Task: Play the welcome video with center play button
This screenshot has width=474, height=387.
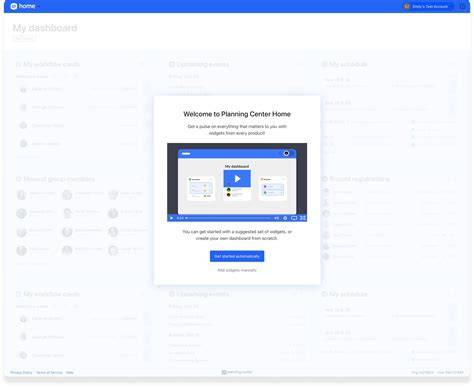Action: 237,179
